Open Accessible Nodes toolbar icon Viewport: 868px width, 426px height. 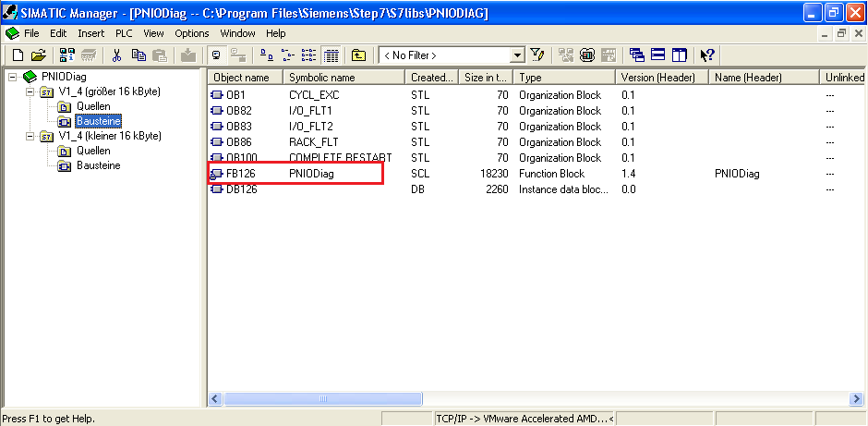pos(67,55)
